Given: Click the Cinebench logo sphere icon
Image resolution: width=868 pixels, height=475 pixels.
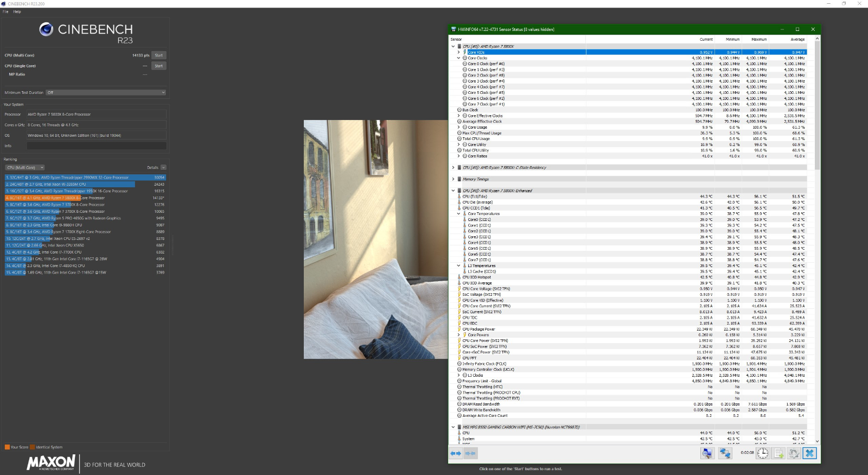Looking at the screenshot, I should click(x=46, y=29).
